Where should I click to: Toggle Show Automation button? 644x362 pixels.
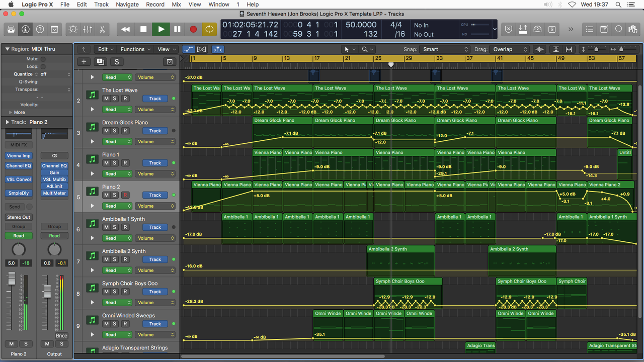[189, 49]
